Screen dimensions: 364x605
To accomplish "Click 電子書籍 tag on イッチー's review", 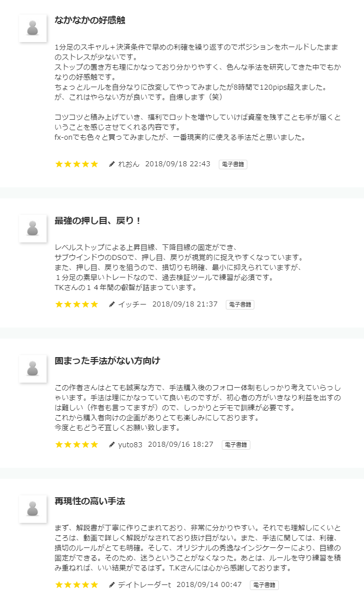I will 240,305.
